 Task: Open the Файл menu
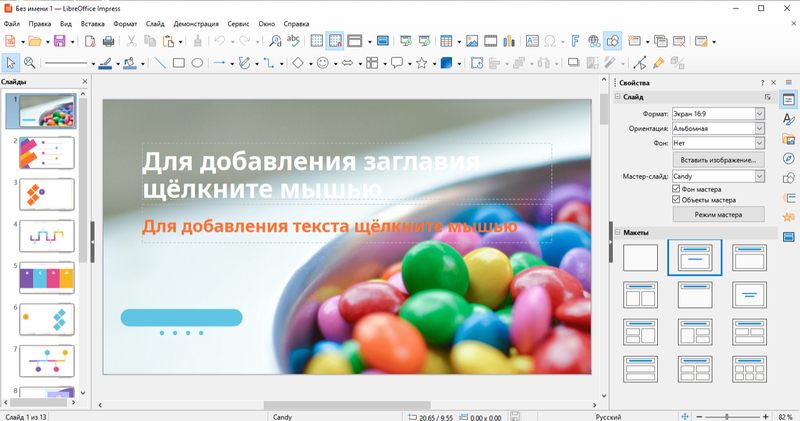[x=12, y=23]
